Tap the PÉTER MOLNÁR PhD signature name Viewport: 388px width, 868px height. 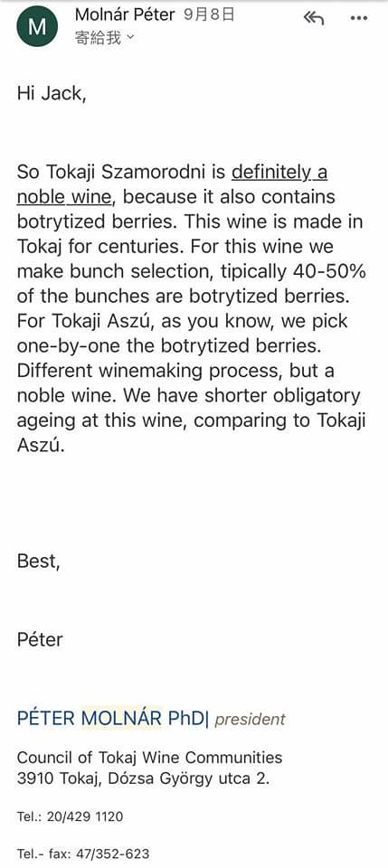(x=113, y=719)
